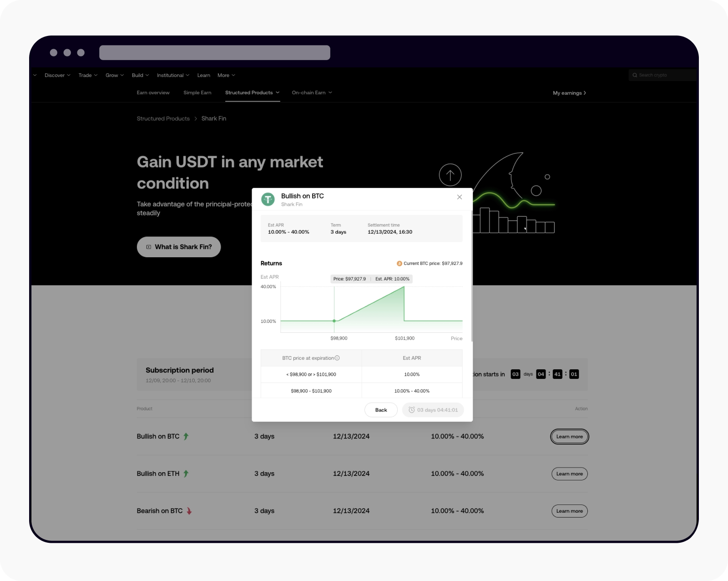
Task: Click Learn more for Bearish on BTC
Action: (569, 511)
